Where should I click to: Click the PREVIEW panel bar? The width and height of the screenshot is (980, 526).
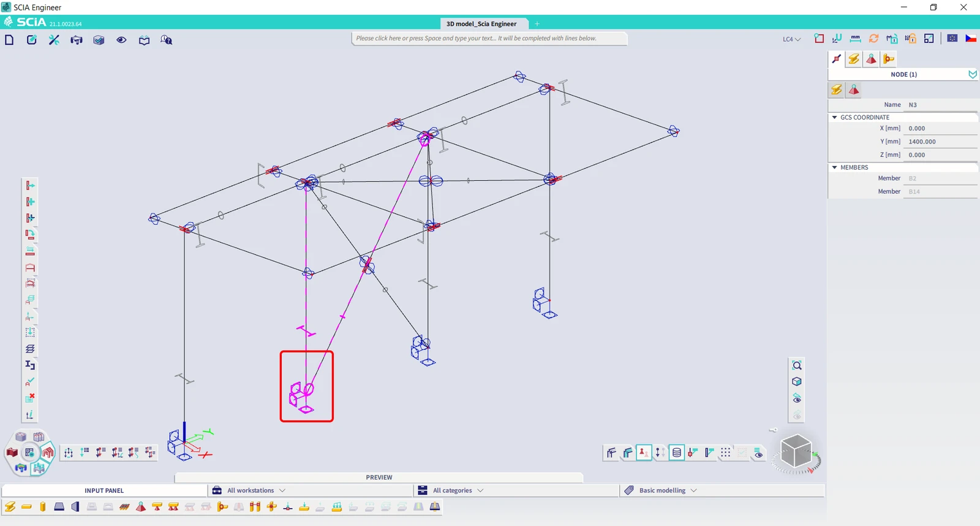379,478
